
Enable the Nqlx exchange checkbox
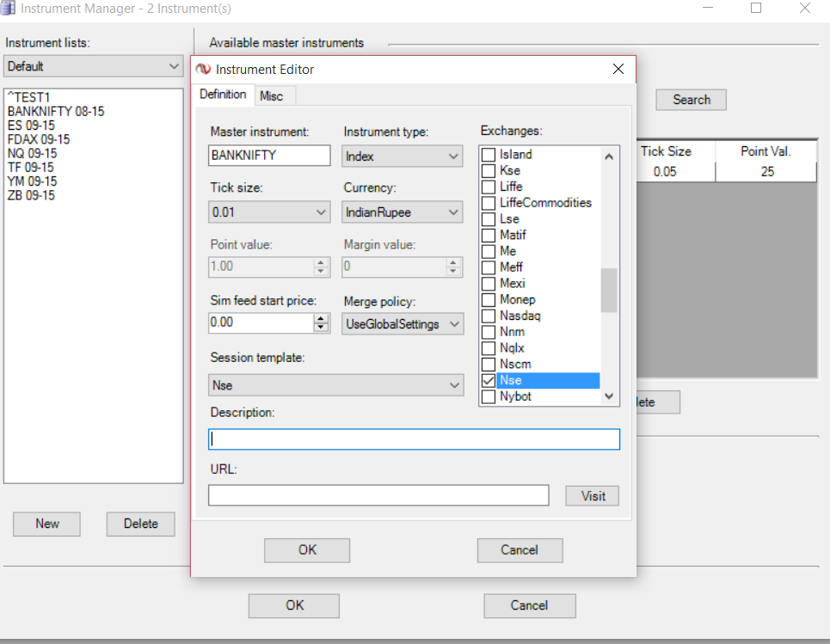click(489, 348)
